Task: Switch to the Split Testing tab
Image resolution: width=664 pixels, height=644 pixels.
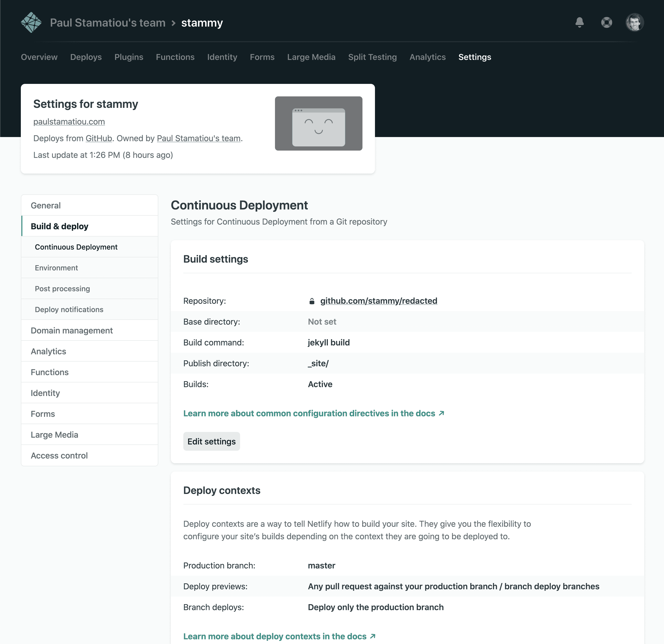Action: 372,57
